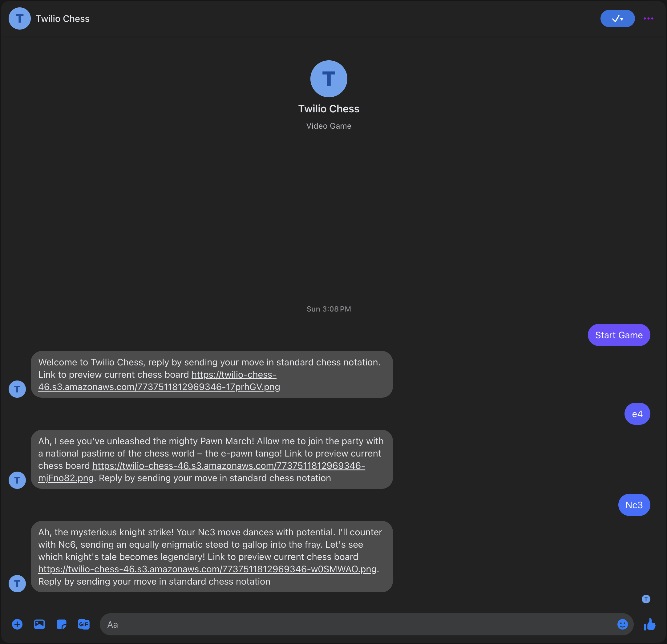Click the message input field
This screenshot has width=667, height=644.
pyautogui.click(x=357, y=624)
